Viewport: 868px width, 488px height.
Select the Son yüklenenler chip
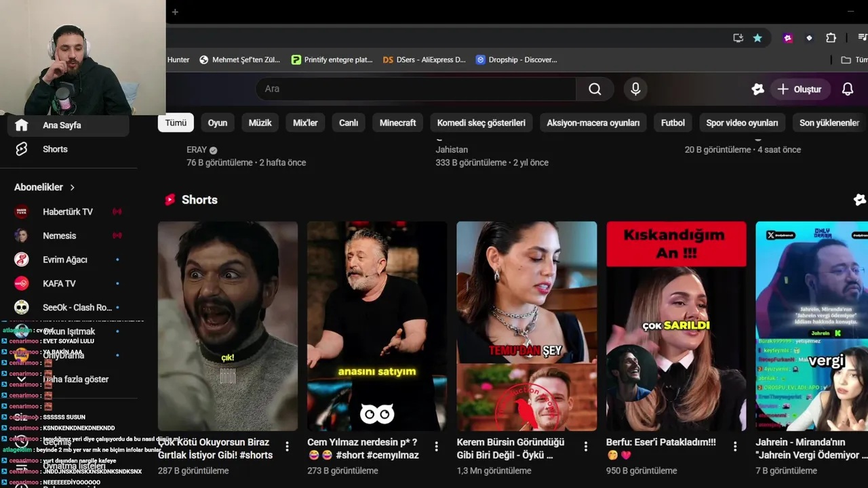pos(829,123)
